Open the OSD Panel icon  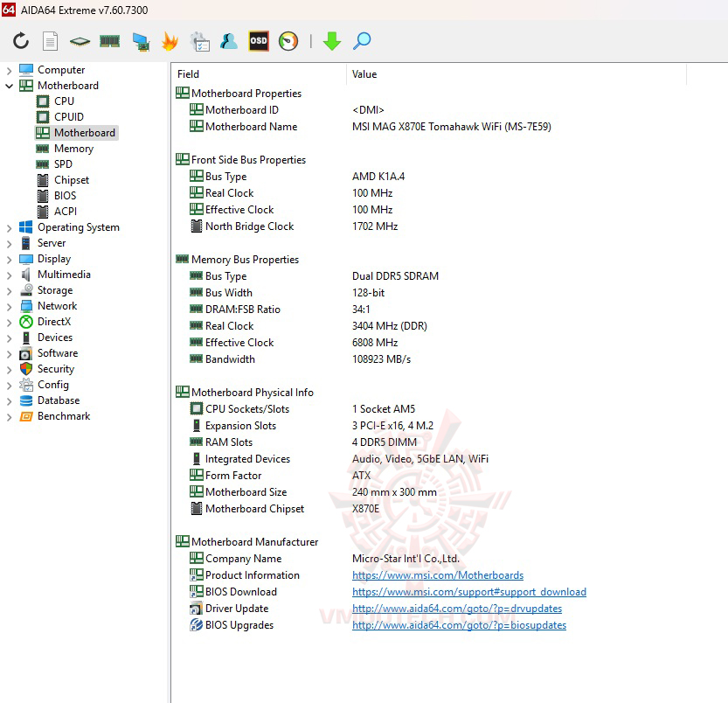(258, 40)
